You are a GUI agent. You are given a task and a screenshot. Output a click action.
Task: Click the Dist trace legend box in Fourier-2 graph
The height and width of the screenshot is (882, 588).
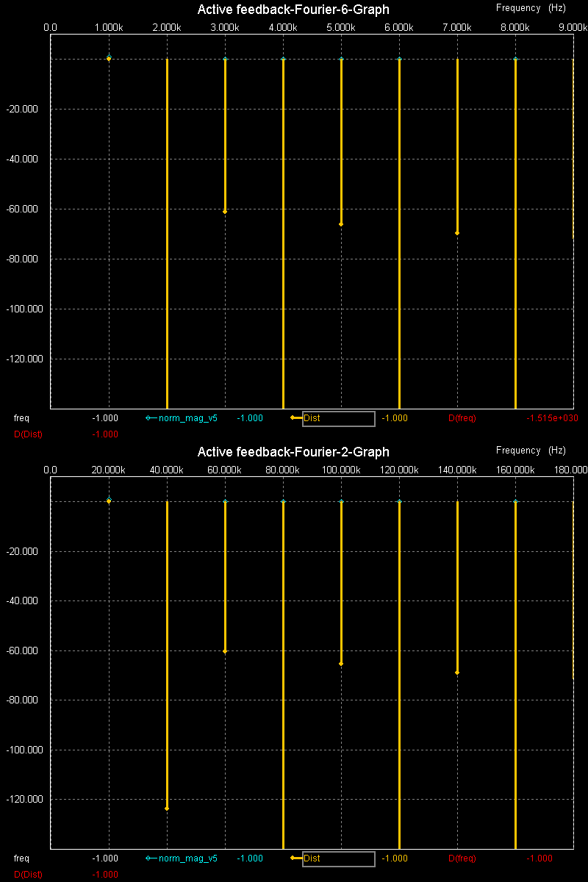(339, 858)
